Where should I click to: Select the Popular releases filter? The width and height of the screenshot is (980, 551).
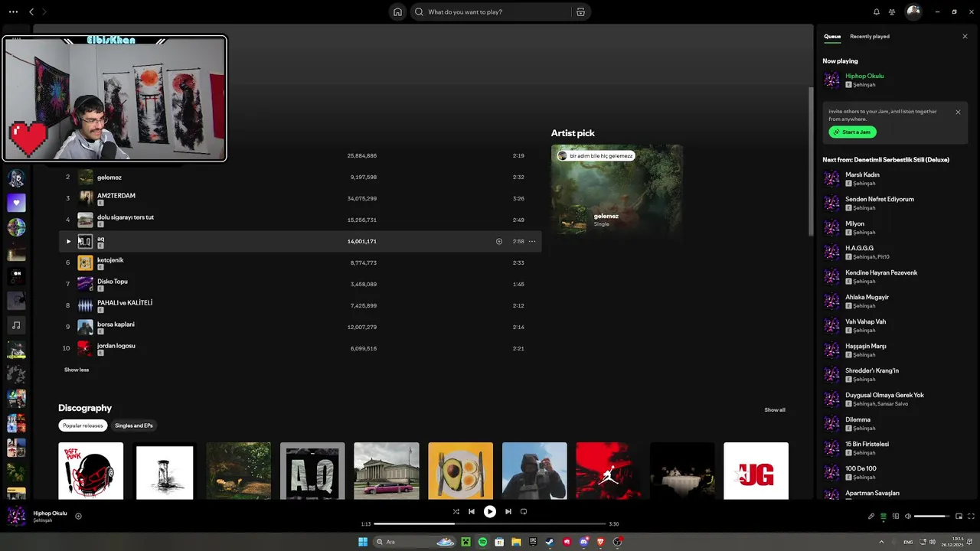pyautogui.click(x=83, y=425)
